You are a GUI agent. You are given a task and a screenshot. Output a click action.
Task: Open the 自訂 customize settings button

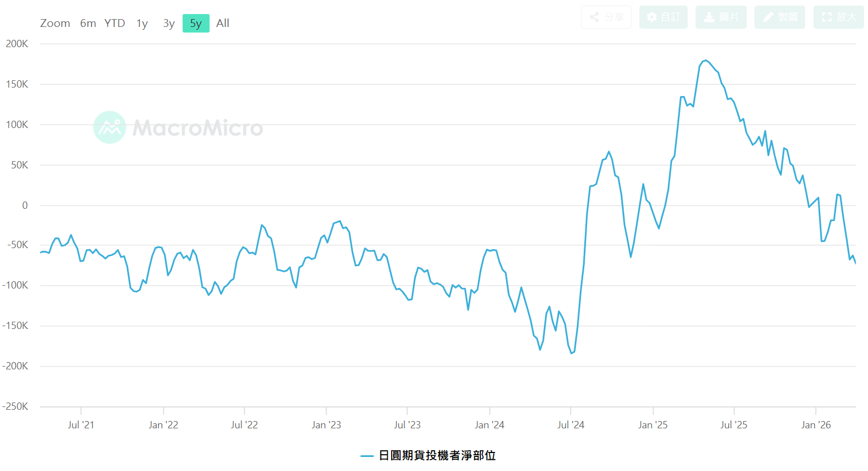pyautogui.click(x=664, y=17)
